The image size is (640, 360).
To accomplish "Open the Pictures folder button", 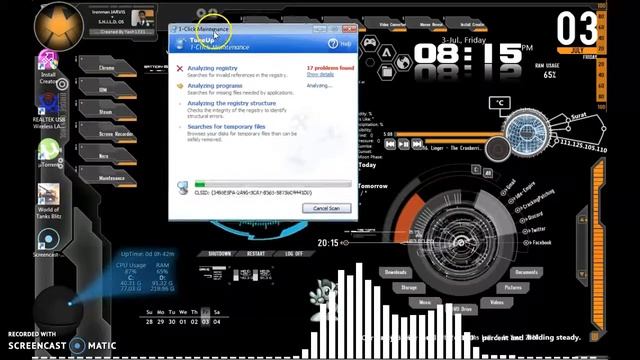I will click(x=513, y=288).
